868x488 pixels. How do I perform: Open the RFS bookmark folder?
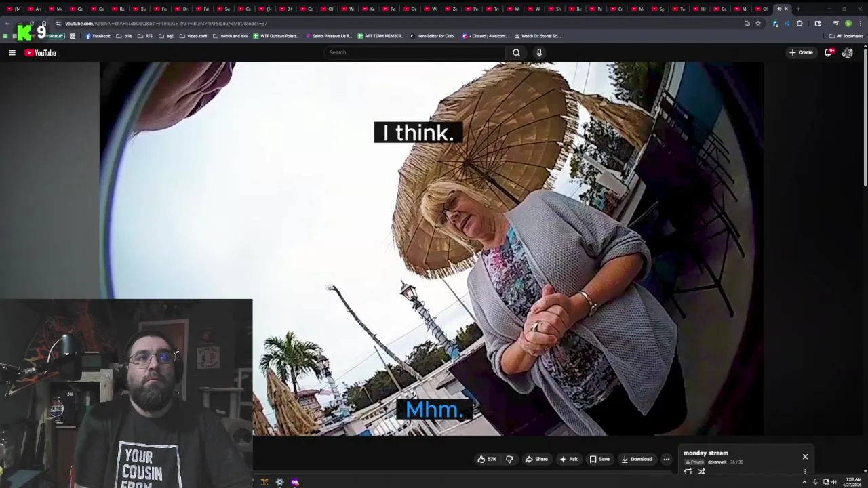pyautogui.click(x=145, y=36)
